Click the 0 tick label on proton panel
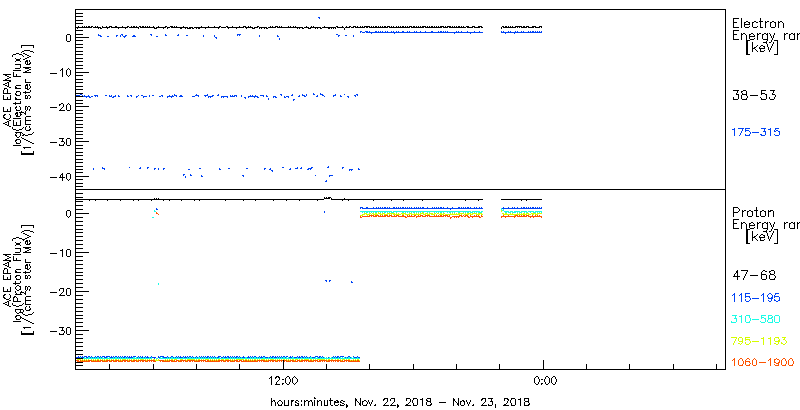 pos(67,213)
